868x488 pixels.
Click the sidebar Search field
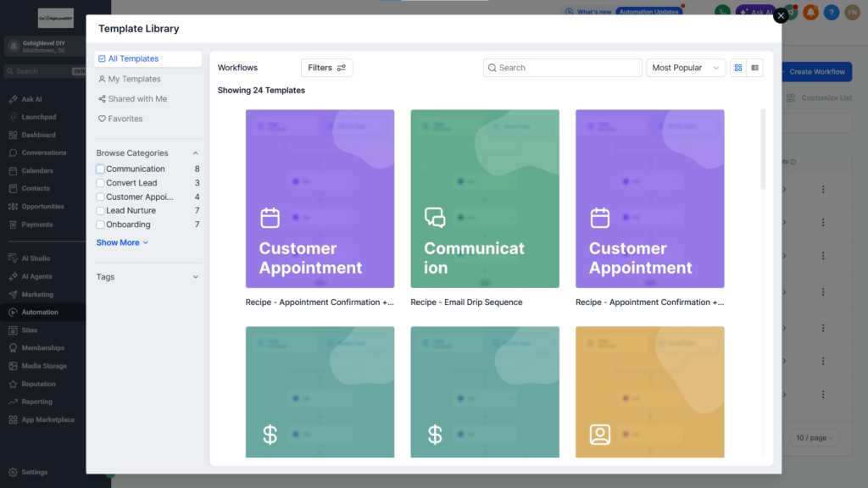[x=44, y=71]
